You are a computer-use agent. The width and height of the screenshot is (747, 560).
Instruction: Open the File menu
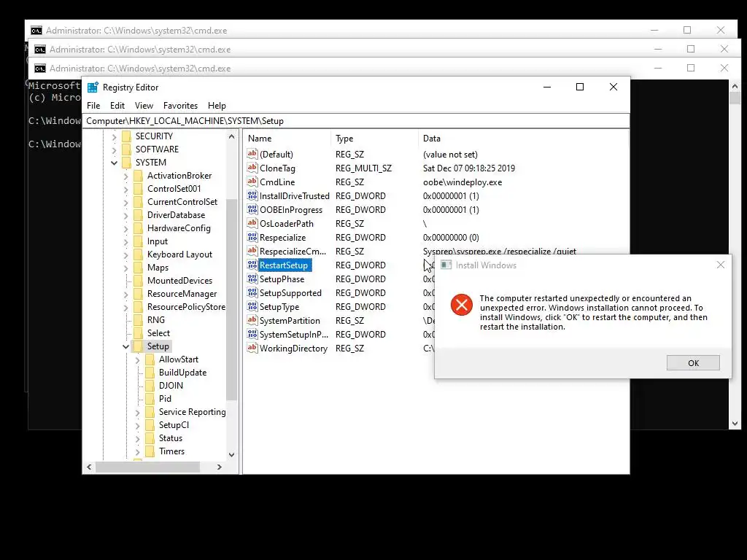[x=93, y=106]
